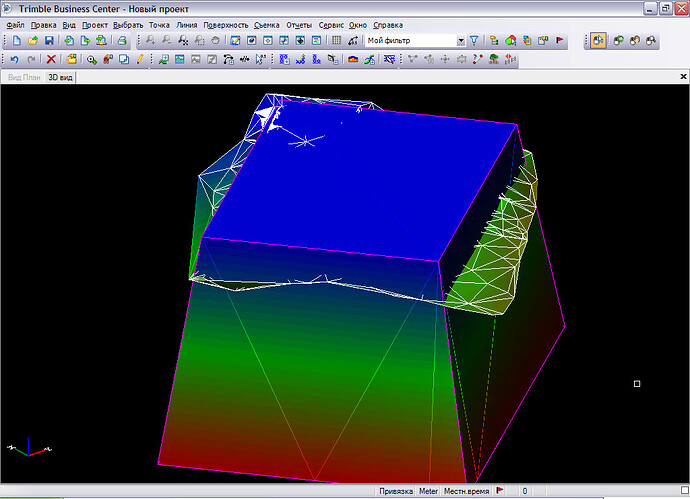Click the Привязка status bar button

pyautogui.click(x=396, y=491)
